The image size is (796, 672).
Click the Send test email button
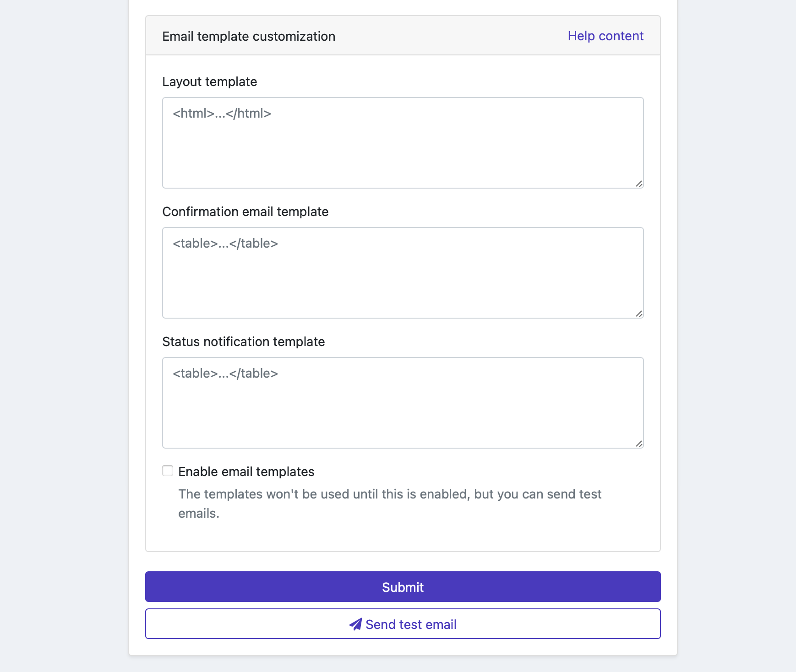click(x=403, y=623)
